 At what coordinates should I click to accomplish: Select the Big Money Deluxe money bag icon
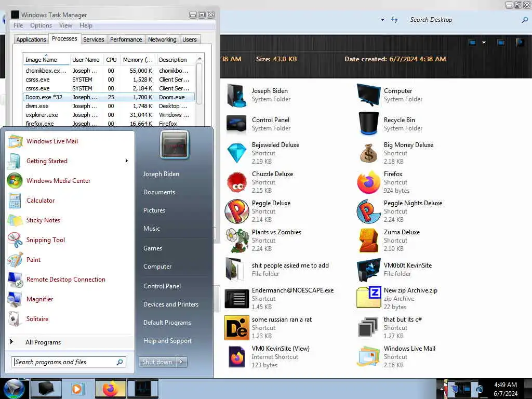[368, 153]
